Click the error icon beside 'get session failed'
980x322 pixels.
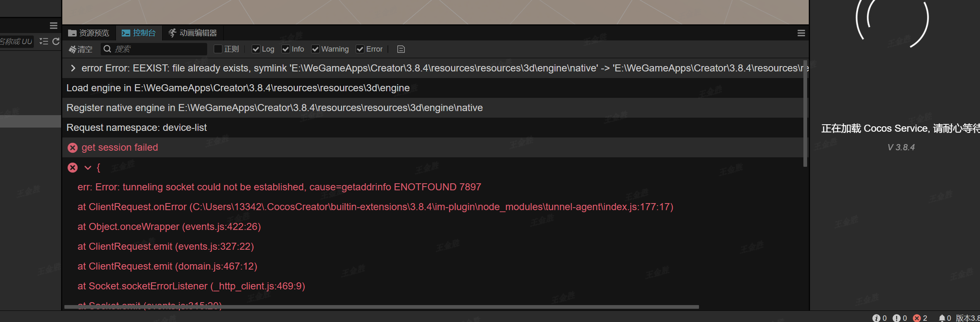coord(73,148)
